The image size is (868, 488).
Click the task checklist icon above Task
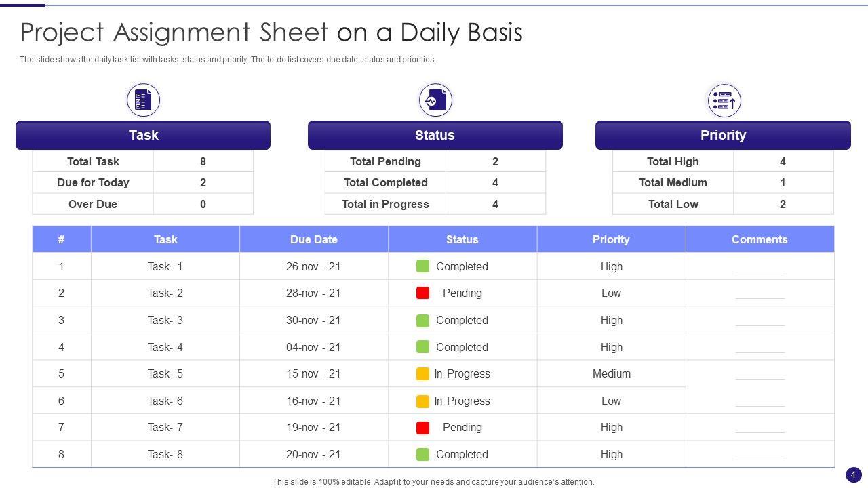(x=143, y=100)
